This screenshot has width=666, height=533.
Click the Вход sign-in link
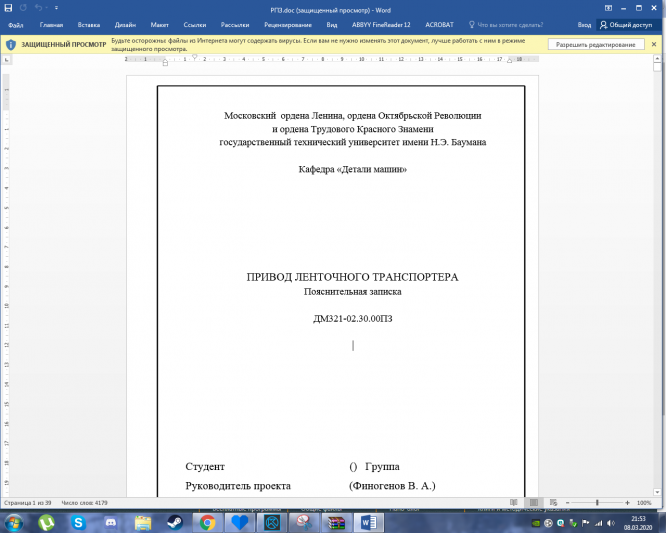584,25
